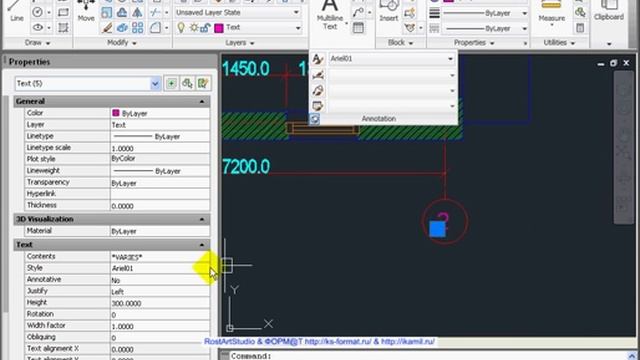Select the Fillet tool in Modify panel
Viewport: 640px width, 360px height.
[x=155, y=28]
